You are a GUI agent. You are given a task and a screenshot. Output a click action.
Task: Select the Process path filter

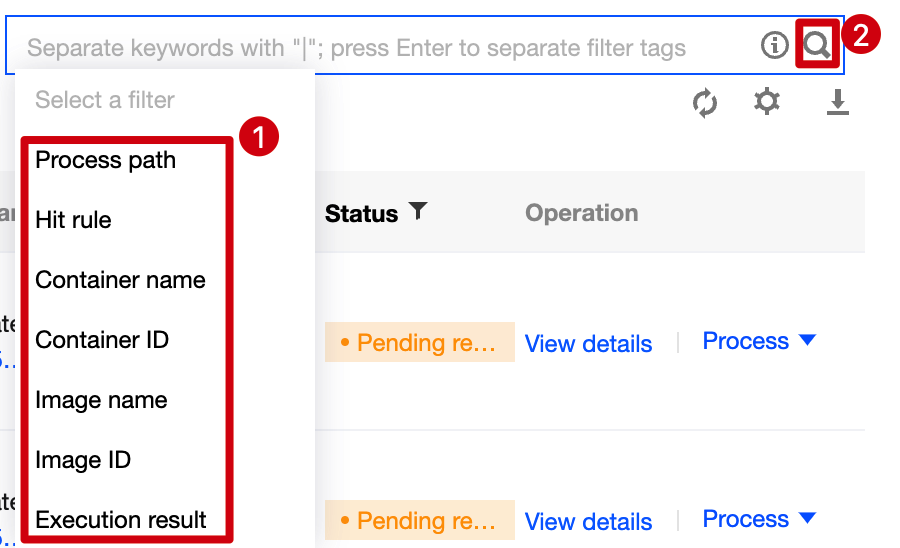[106, 160]
